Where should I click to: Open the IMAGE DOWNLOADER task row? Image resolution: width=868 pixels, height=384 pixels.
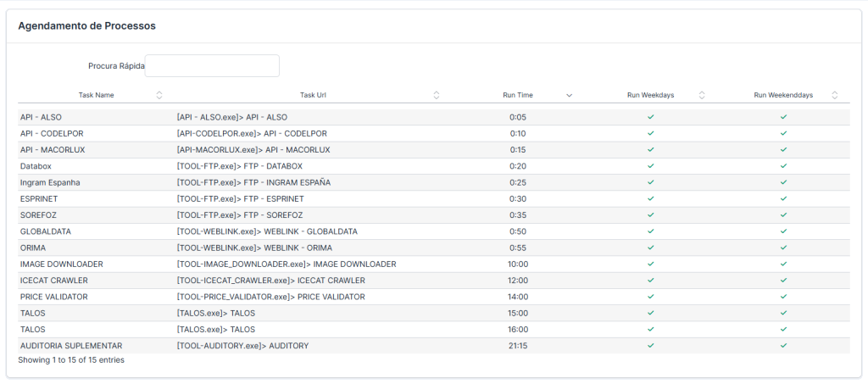[61, 264]
